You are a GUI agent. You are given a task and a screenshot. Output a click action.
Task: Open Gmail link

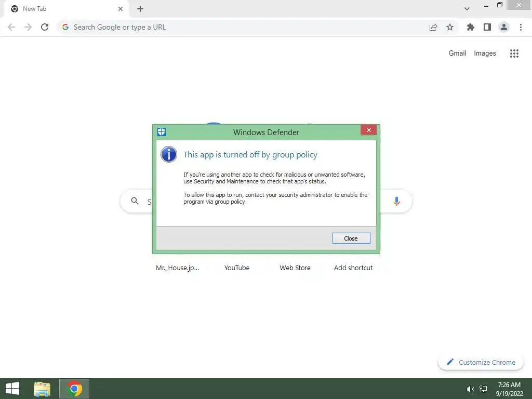point(457,54)
